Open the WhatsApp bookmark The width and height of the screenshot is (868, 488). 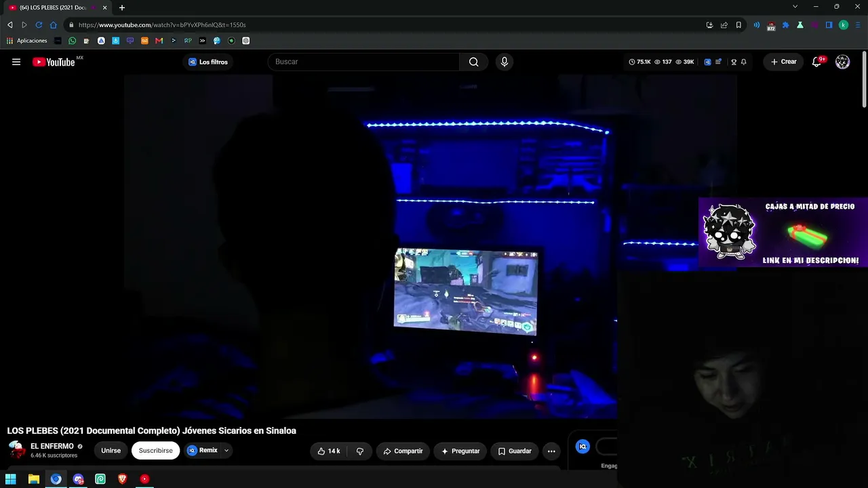(x=73, y=41)
